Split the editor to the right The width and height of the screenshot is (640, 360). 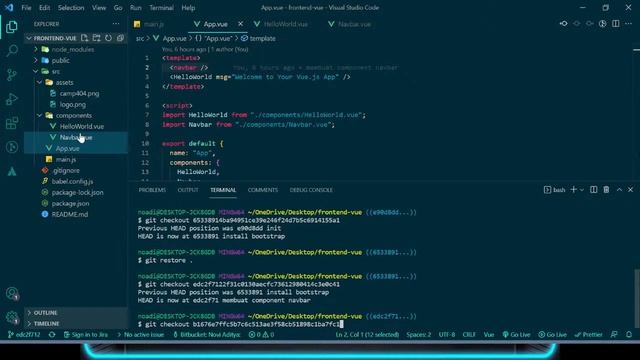[616, 24]
